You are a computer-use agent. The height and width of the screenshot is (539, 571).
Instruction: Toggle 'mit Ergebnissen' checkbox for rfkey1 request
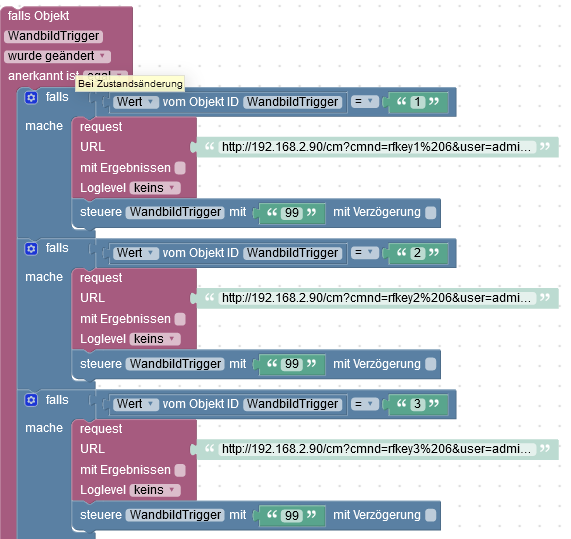pyautogui.click(x=180, y=168)
